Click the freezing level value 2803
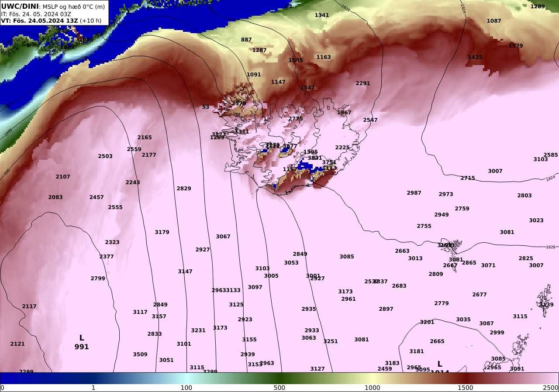The width and height of the screenshot is (559, 392). (524, 196)
